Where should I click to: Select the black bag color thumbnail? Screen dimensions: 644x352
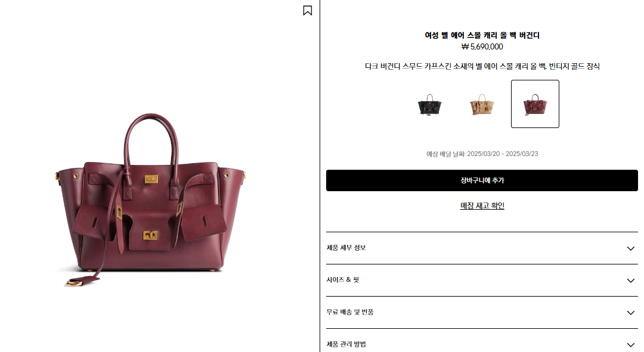[429, 104]
